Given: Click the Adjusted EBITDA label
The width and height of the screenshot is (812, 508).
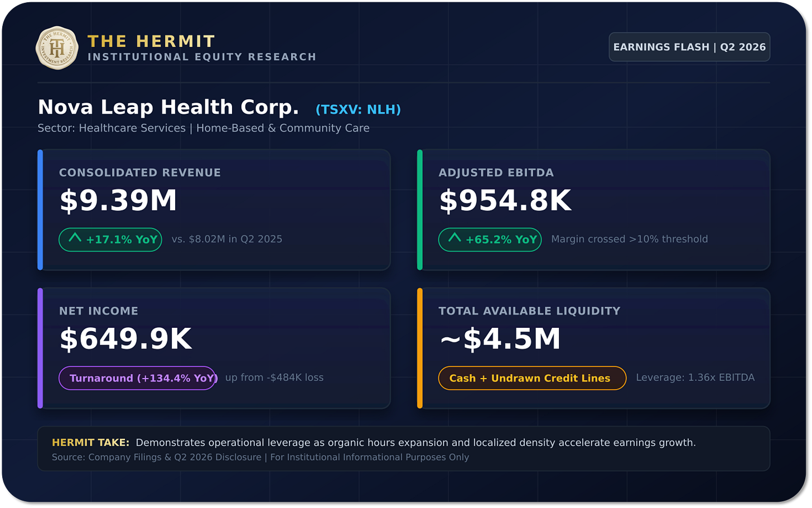Looking at the screenshot, I should pyautogui.click(x=496, y=173).
